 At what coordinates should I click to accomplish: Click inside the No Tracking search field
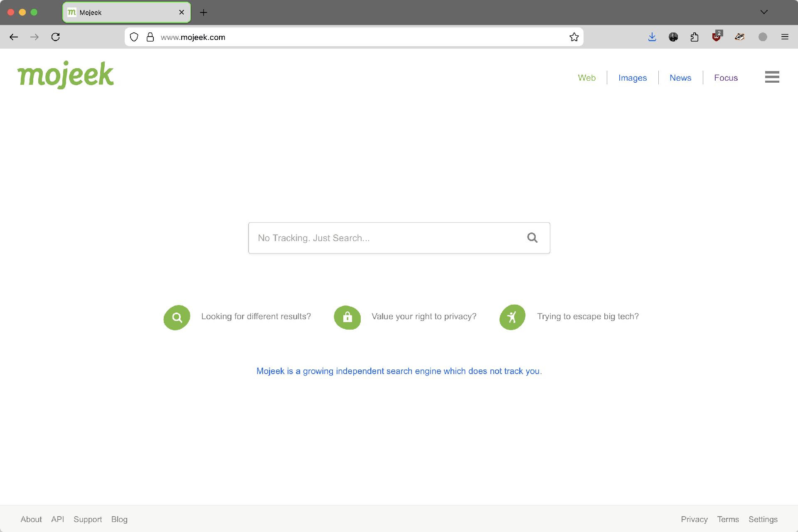point(374,237)
